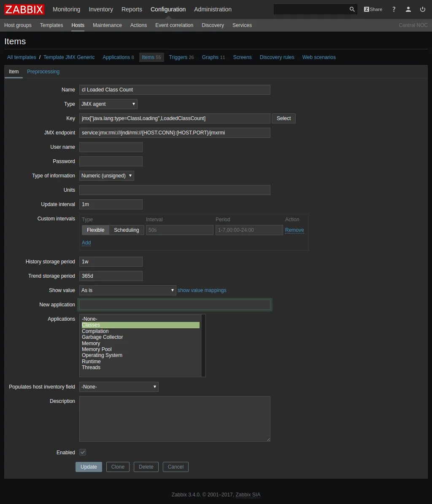Click the JMX endpoint field
This screenshot has width=432, height=504.
[175, 133]
